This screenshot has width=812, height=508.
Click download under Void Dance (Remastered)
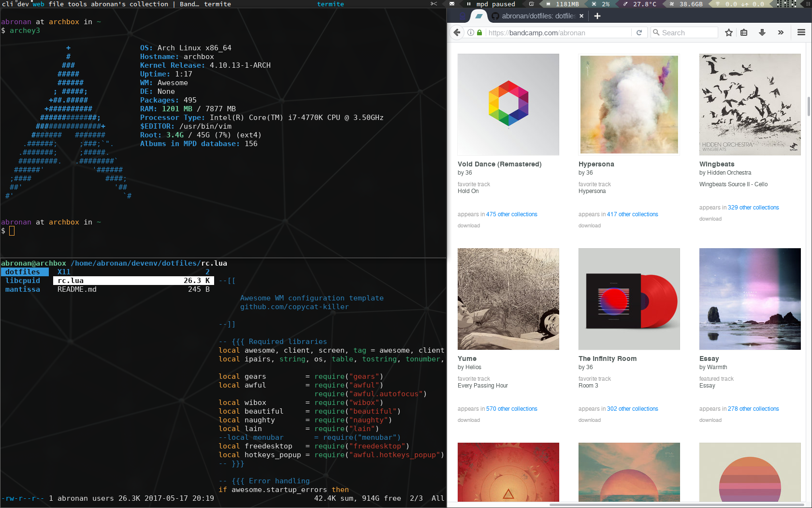click(469, 226)
